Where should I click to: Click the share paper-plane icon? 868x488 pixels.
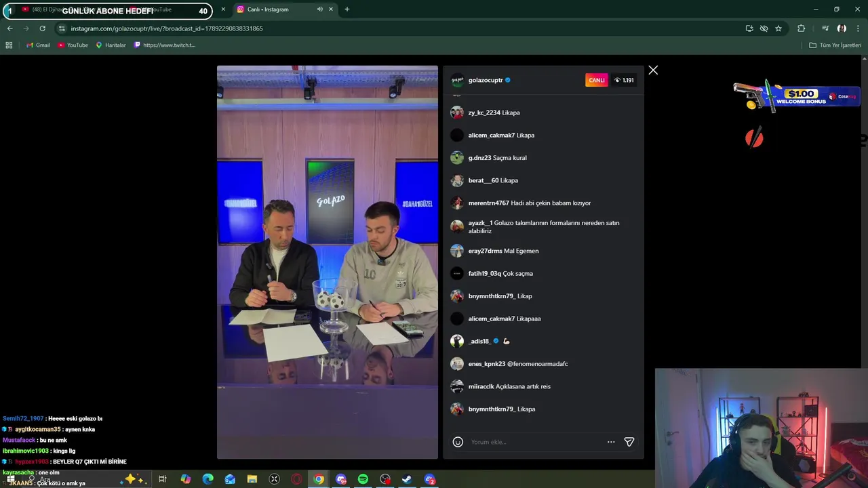point(629,442)
